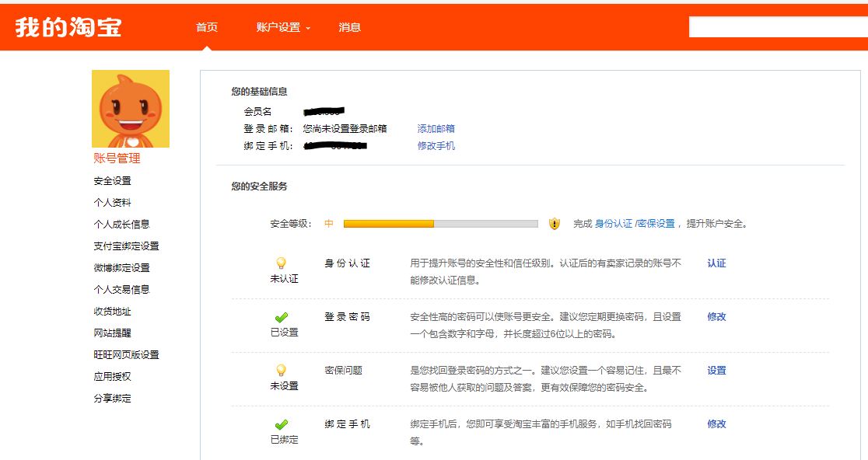
Task: Click the 绑定手机 row title in security list
Action: [347, 424]
